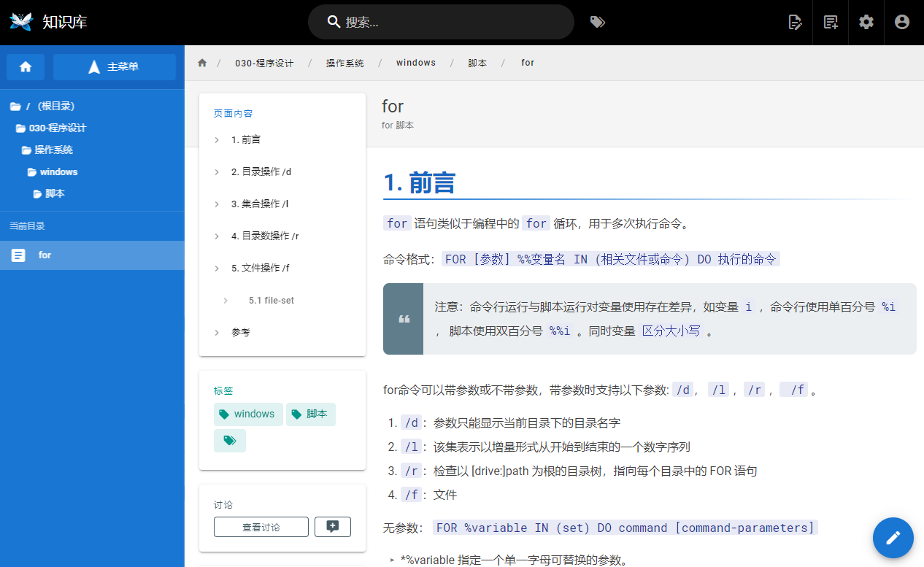Click the home icon button in sidebar

26,66
